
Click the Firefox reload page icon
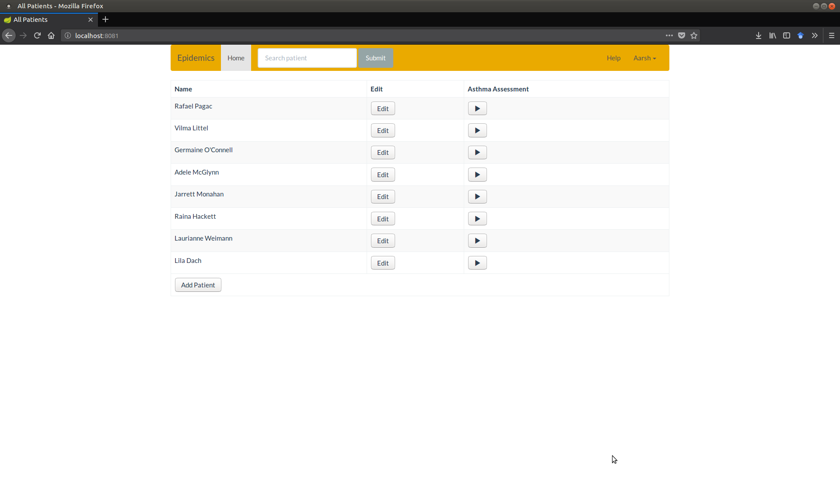[x=37, y=35]
